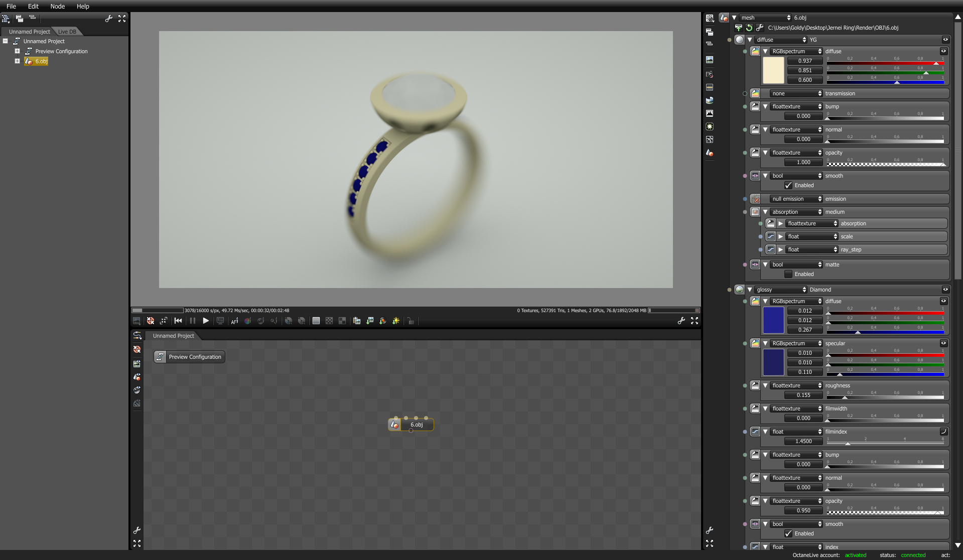Collapse the Unnamed Project tree node

(6, 41)
